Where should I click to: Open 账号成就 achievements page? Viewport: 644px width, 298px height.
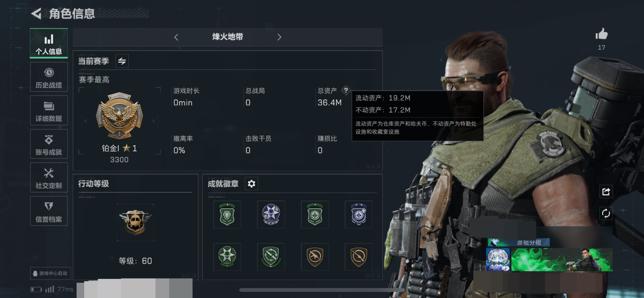49,144
